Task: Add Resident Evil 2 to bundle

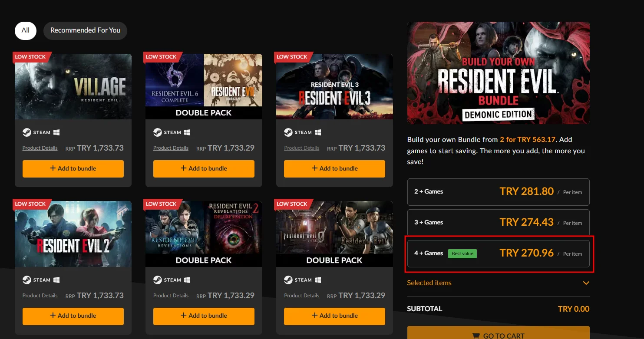Action: pos(73,316)
